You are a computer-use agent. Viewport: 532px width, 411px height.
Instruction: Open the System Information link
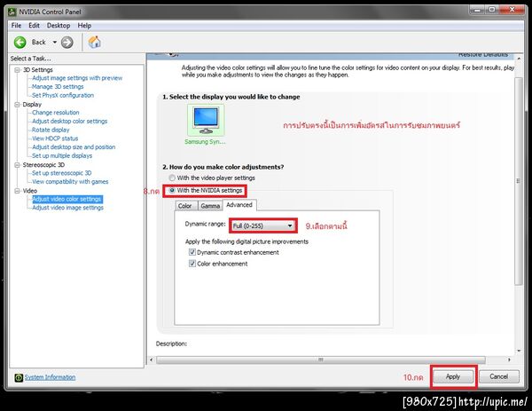click(50, 377)
